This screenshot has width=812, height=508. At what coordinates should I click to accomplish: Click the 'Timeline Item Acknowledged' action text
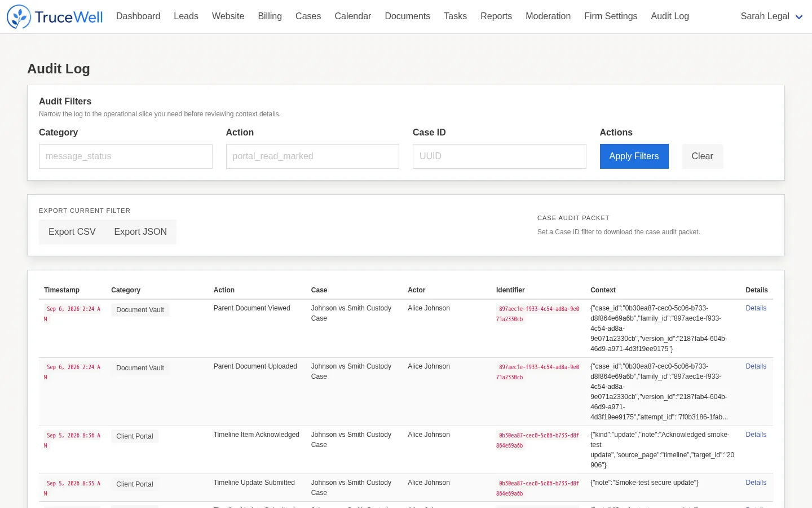[x=257, y=435]
